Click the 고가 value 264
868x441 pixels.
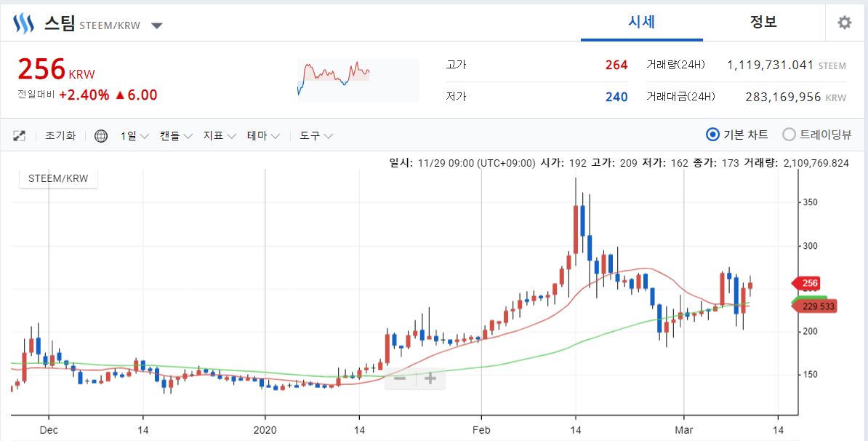616,65
